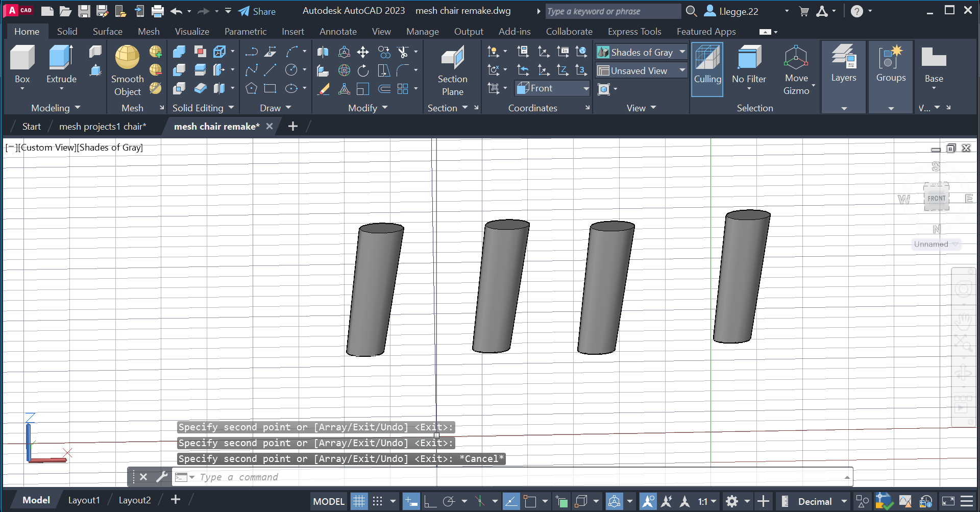Screen dimensions: 980x512
Task: Click the Section Plane tool
Action: pyautogui.click(x=452, y=70)
